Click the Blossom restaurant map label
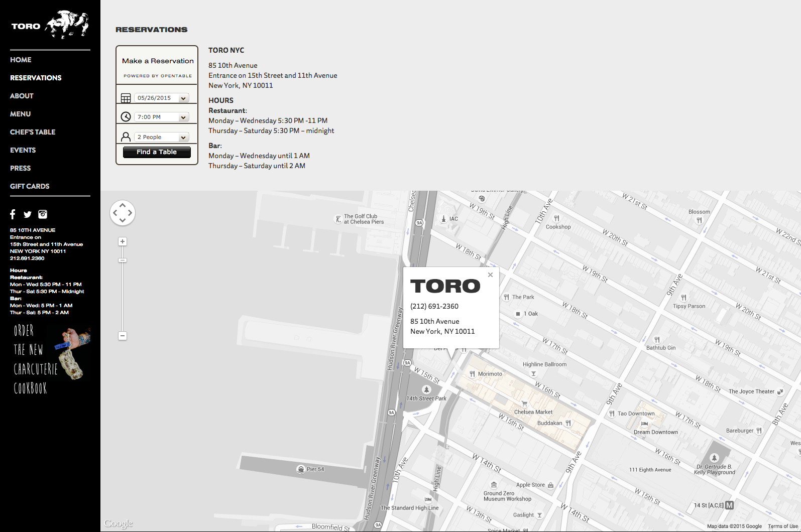 [699, 212]
